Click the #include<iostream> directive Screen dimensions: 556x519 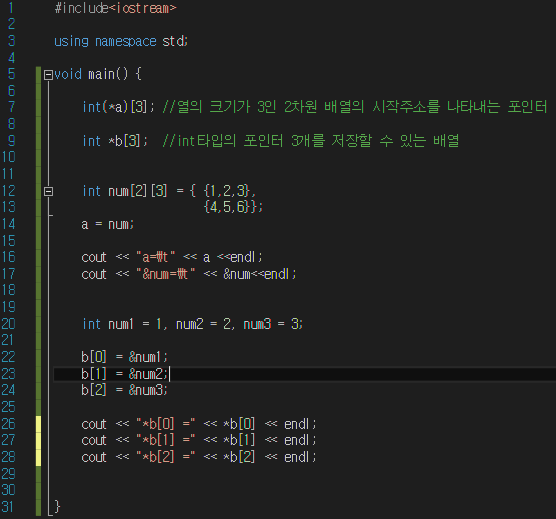[x=115, y=8]
